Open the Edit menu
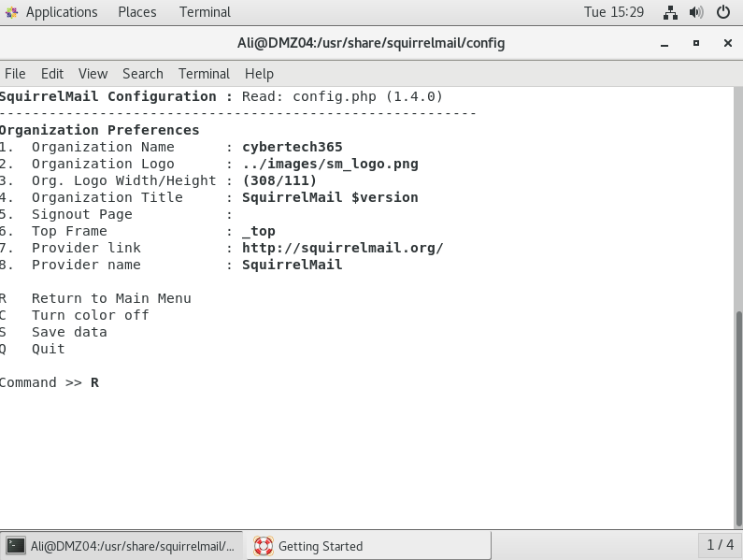 tap(52, 74)
